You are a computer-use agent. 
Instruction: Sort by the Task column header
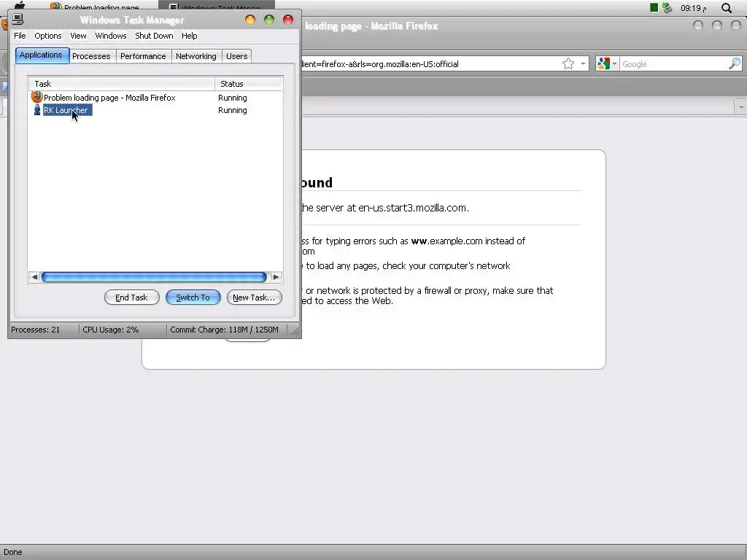point(122,84)
